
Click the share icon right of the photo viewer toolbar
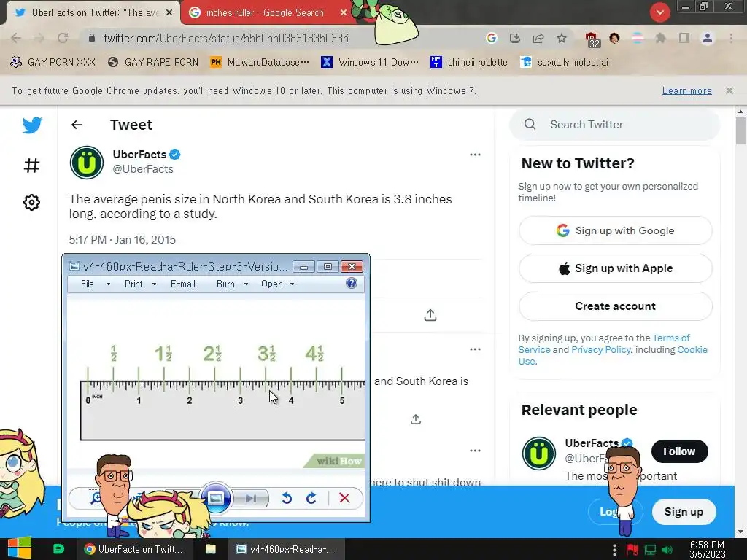point(430,315)
